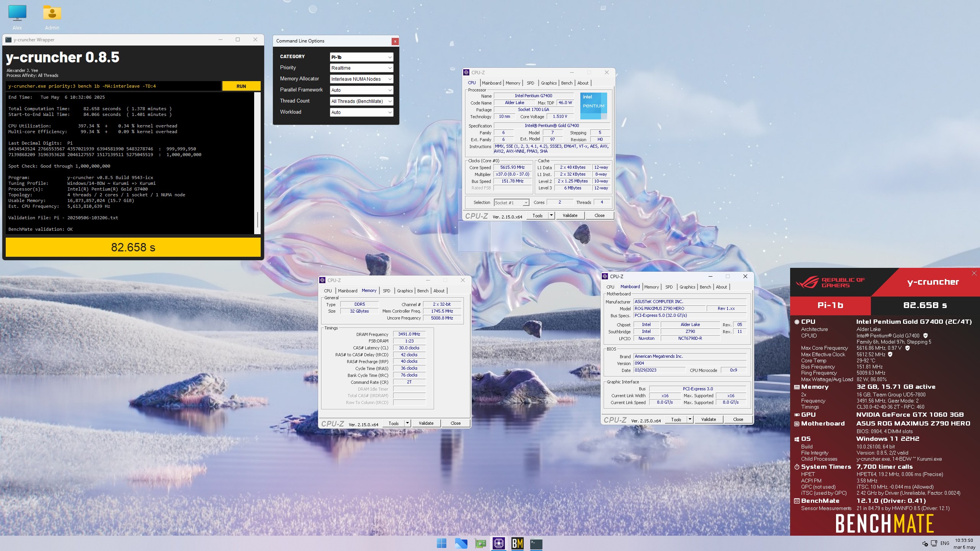Viewport: 980px width, 551px height.
Task: Click the yellow 82.658 s result bar
Action: click(133, 247)
